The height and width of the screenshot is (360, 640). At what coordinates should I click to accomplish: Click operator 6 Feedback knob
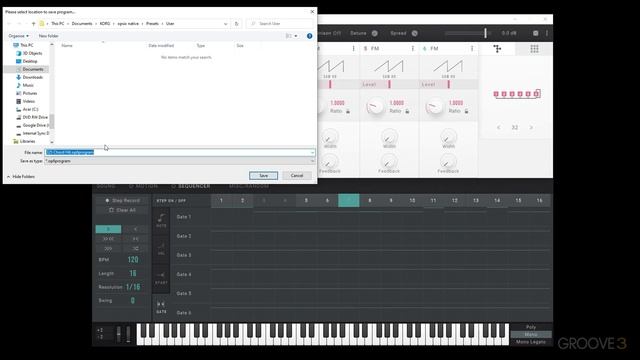[448, 163]
